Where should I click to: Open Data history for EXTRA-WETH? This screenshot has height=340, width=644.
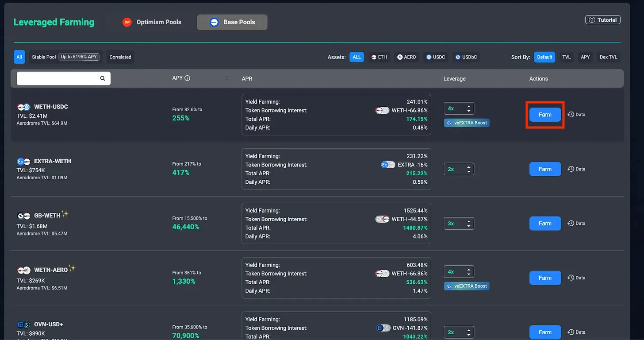(x=576, y=169)
